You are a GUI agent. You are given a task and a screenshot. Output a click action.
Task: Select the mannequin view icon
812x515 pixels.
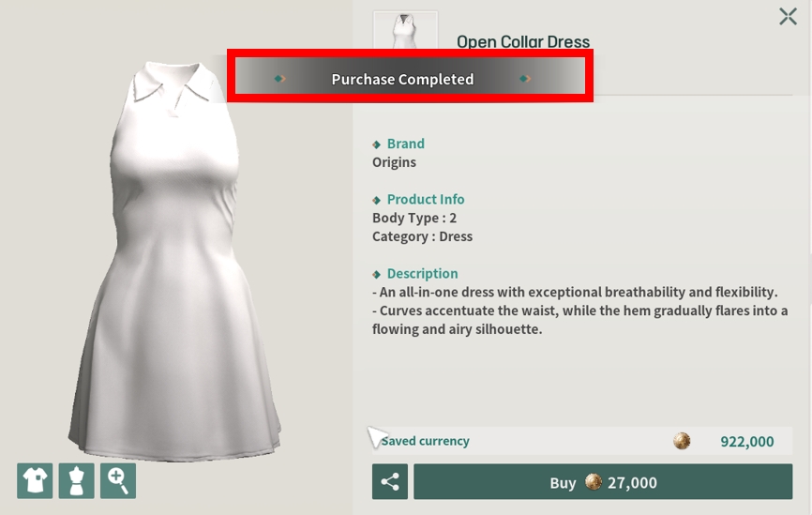pos(77,481)
